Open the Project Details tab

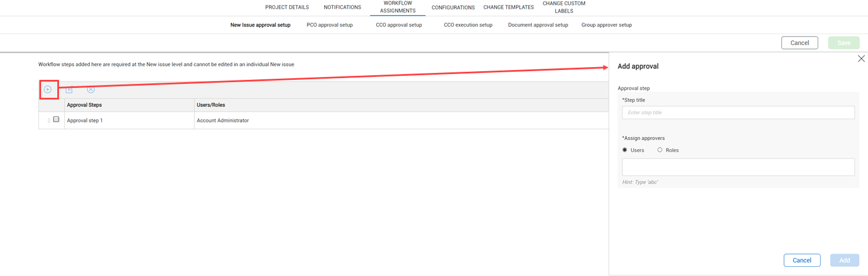(x=287, y=8)
